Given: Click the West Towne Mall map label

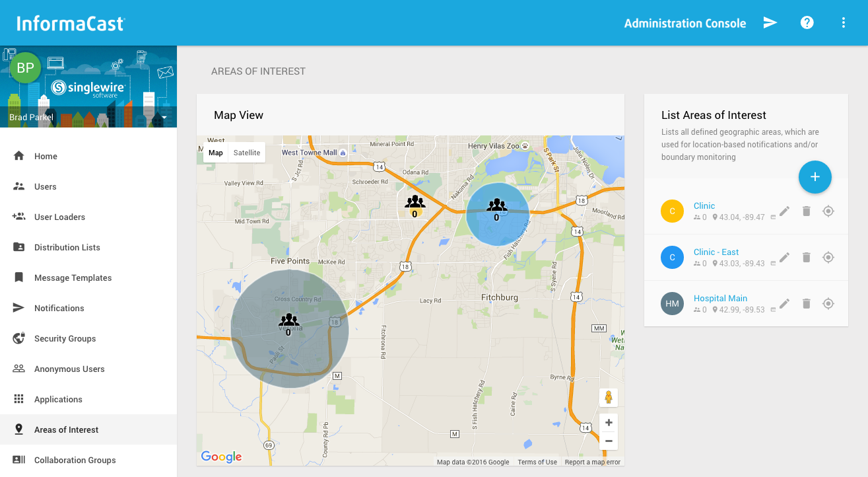Looking at the screenshot, I should (x=310, y=153).
